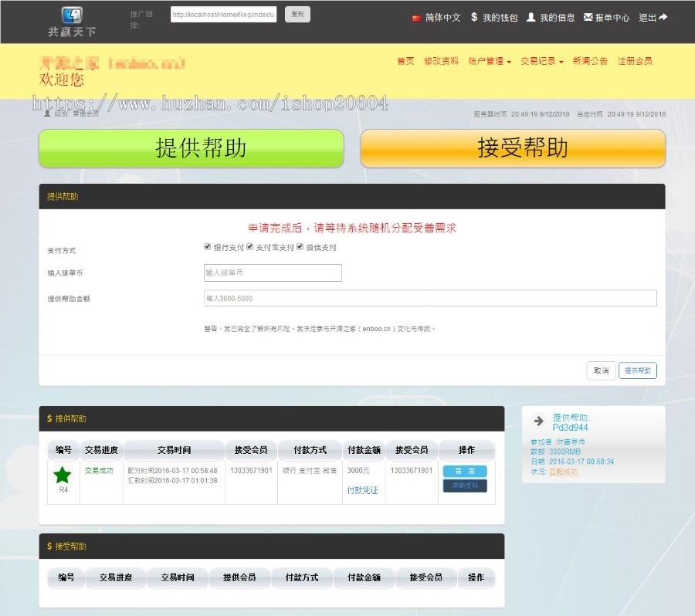This screenshot has width=695, height=616.
Task: Toggle the 银行支付 checkbox
Action: click(207, 246)
